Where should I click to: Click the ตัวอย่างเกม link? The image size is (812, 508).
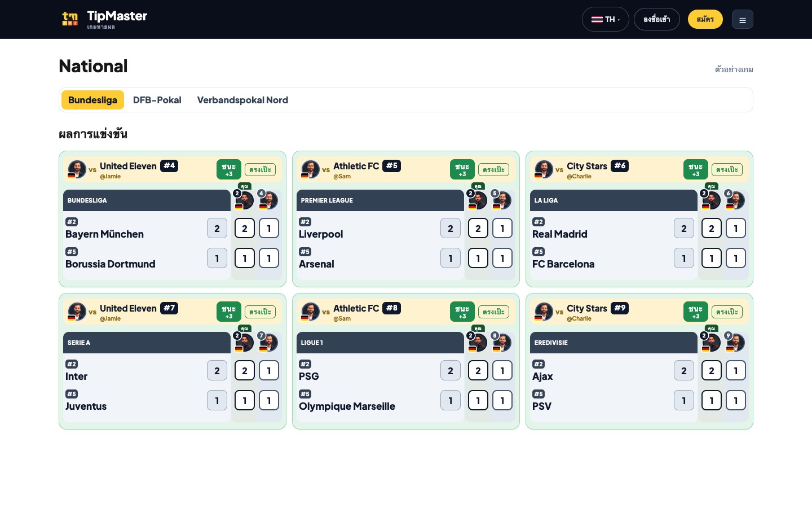click(x=734, y=69)
